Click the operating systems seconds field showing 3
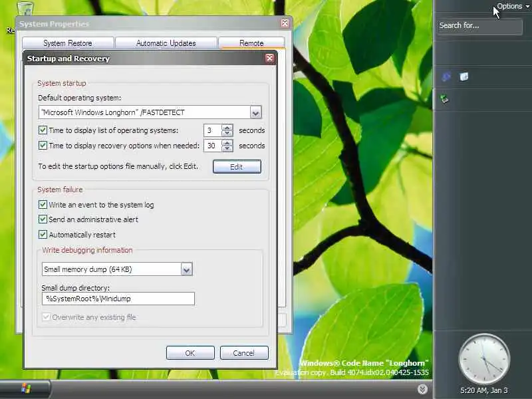The height and width of the screenshot is (399, 532). point(213,130)
